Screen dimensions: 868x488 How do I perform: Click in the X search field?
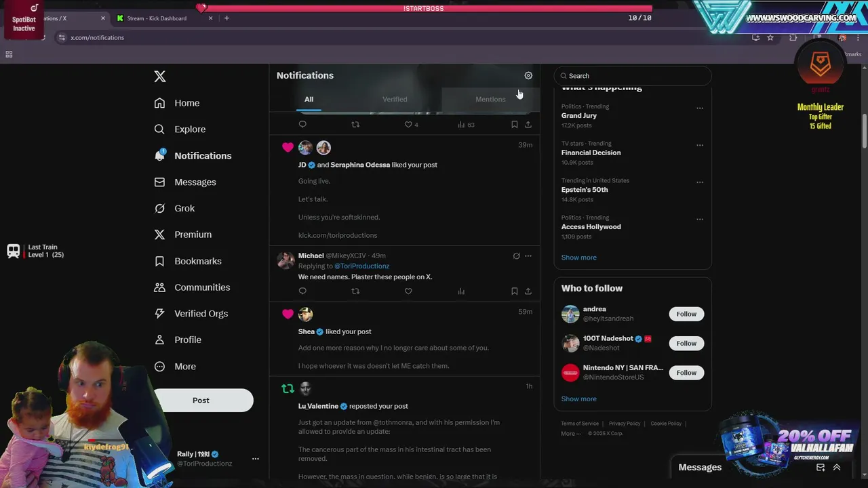pos(633,76)
